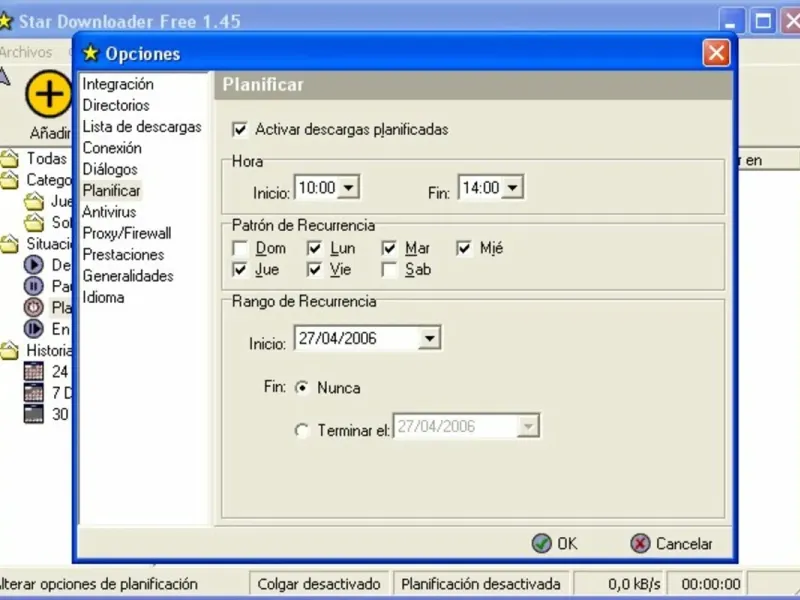The width and height of the screenshot is (800, 600).
Task: Select the Nunca radio button
Action: [302, 388]
